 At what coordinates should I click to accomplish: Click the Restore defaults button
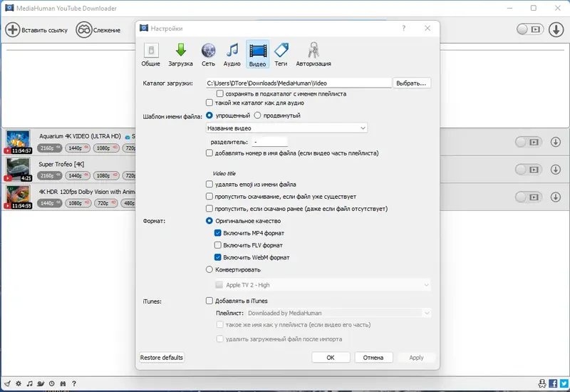pyautogui.click(x=162, y=358)
